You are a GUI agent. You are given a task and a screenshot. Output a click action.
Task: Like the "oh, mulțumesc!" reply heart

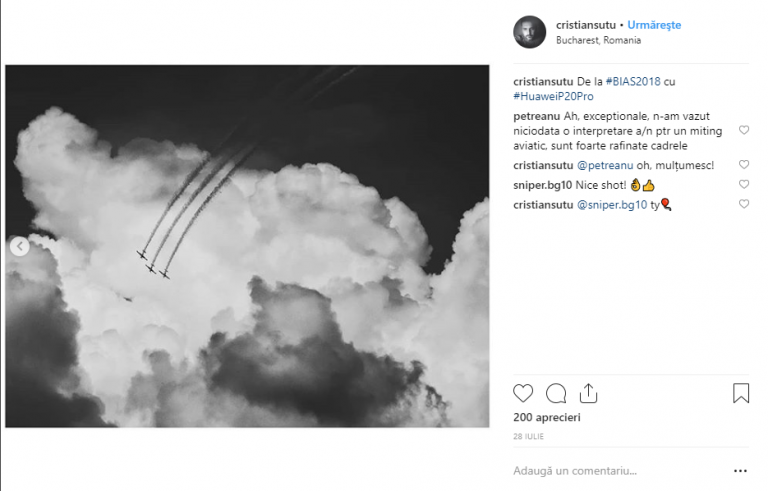point(744,165)
